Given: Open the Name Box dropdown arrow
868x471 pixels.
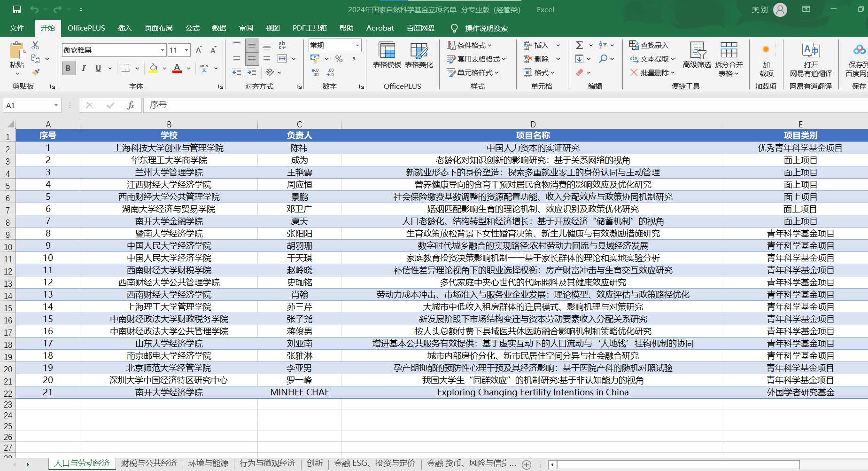Looking at the screenshot, I should click(56, 105).
